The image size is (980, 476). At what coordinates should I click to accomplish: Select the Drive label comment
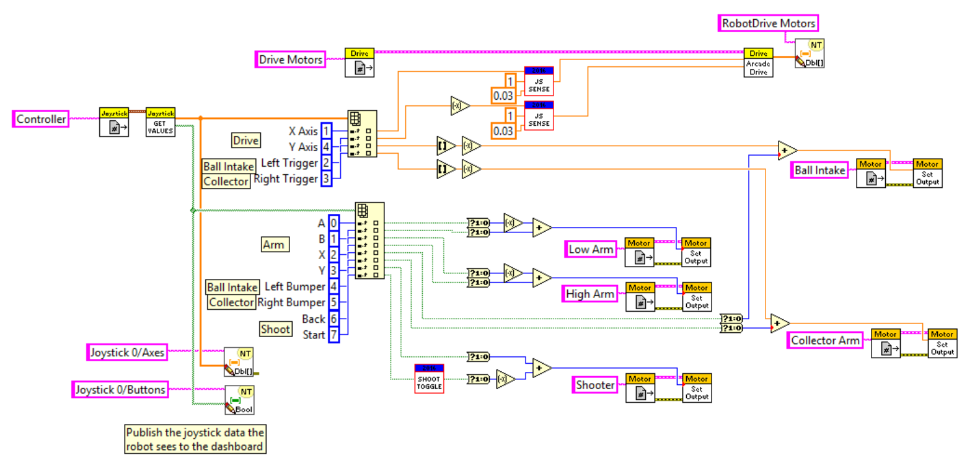tap(246, 141)
